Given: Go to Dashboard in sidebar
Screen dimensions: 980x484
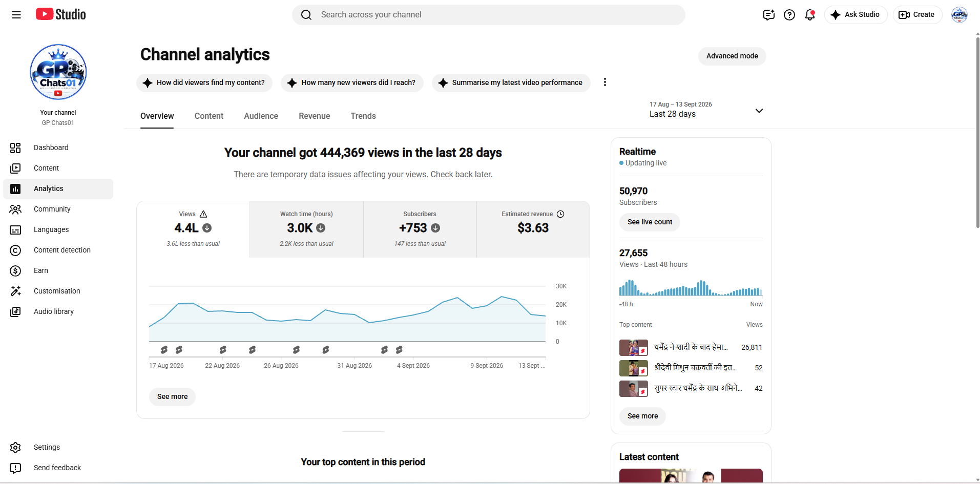Looking at the screenshot, I should pos(58,148).
